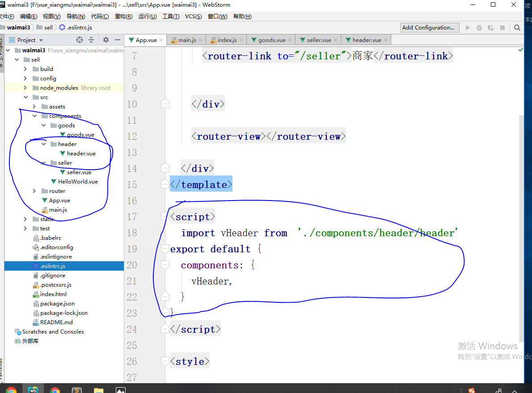Close the seller.vue tab
Screen dimensions: 532x393
click(336, 40)
